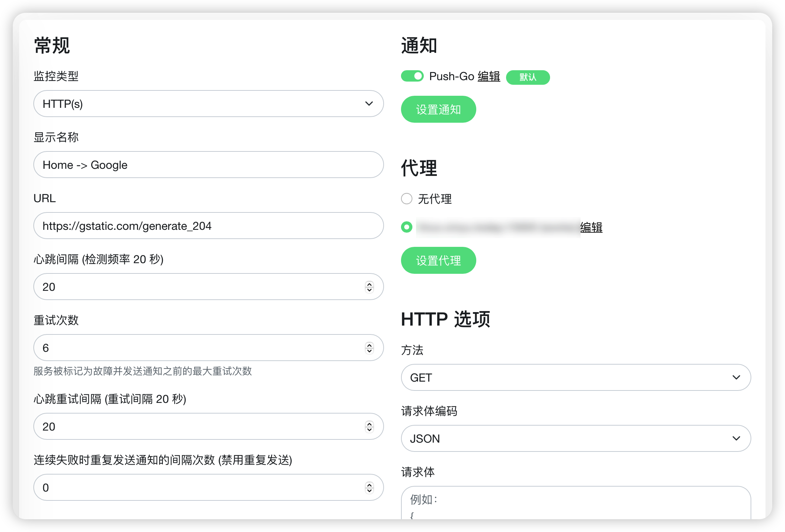Click stepper arrows in 重试次数 field
The width and height of the screenshot is (785, 532).
click(369, 348)
